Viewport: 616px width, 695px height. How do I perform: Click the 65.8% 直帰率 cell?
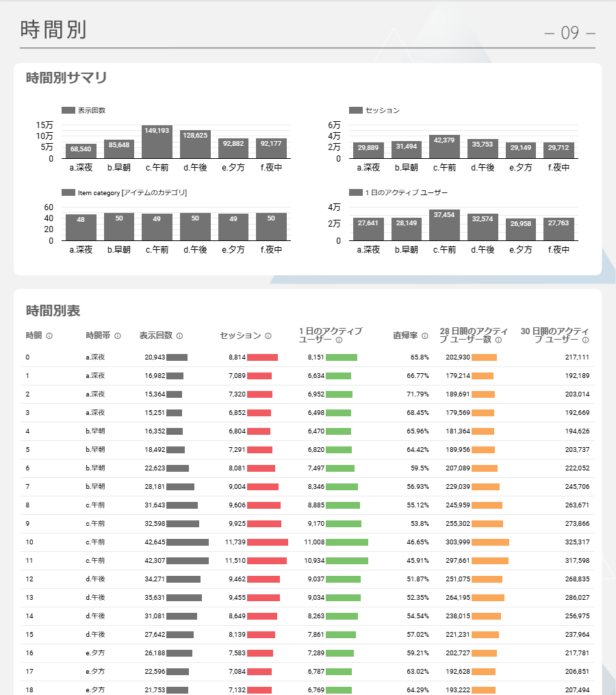click(420, 357)
